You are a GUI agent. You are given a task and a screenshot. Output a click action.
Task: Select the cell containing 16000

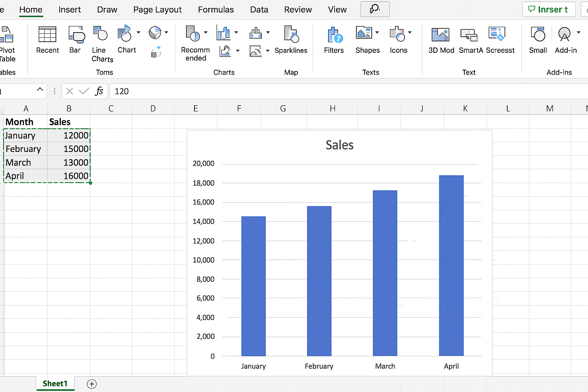(x=69, y=176)
